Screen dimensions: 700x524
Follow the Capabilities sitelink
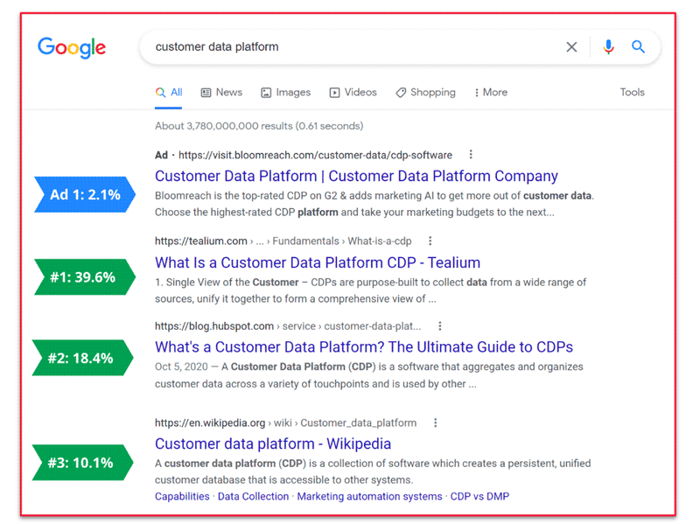click(x=182, y=496)
